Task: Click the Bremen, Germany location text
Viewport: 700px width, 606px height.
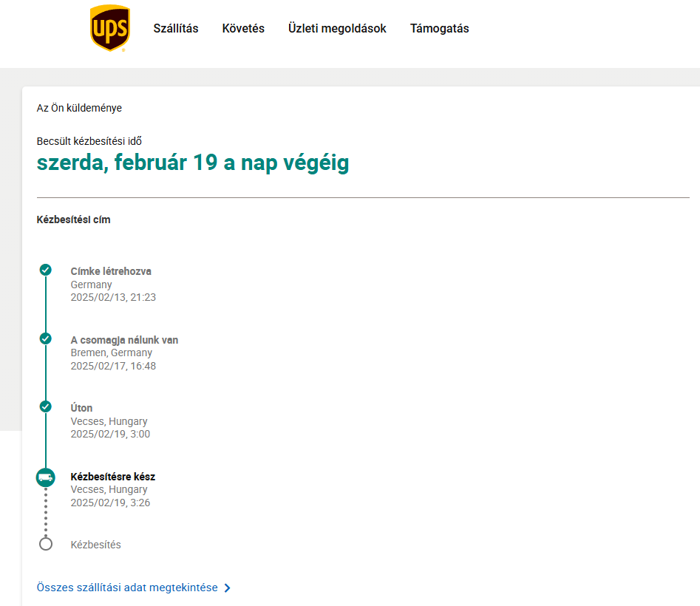Action: pyautogui.click(x=111, y=353)
